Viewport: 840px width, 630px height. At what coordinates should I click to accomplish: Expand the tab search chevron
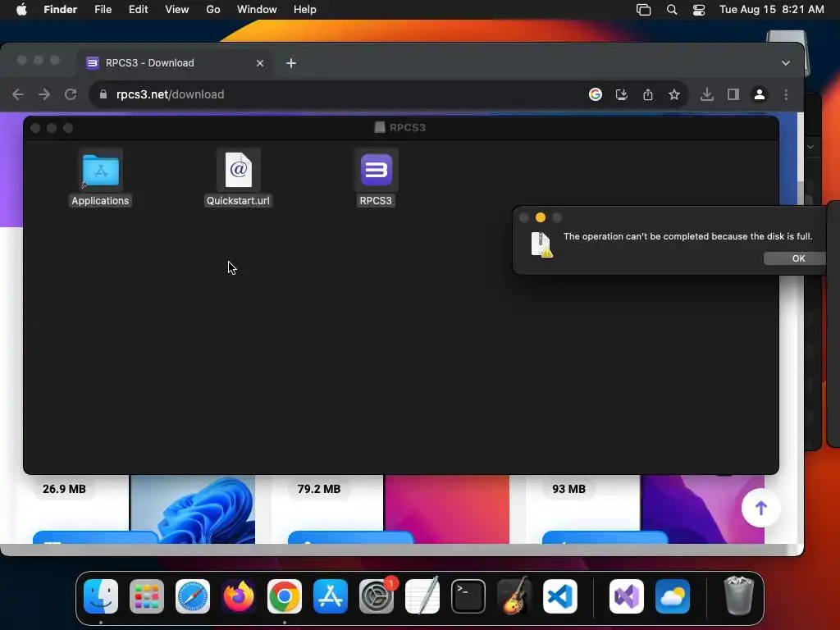(785, 63)
